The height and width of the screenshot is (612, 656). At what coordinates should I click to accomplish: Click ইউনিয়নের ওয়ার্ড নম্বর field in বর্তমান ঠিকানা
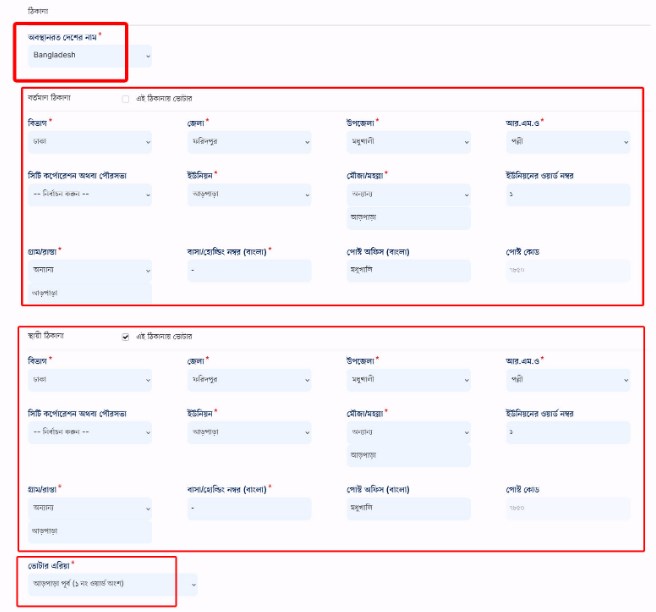click(567, 194)
